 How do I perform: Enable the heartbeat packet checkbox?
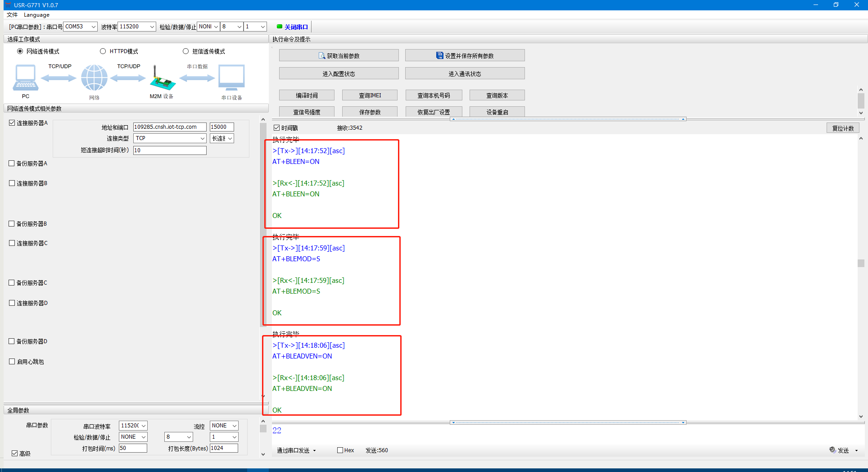point(12,362)
